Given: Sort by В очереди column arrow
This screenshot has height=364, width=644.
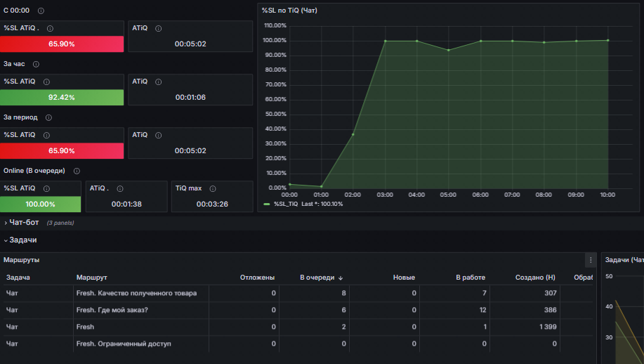Looking at the screenshot, I should point(341,278).
